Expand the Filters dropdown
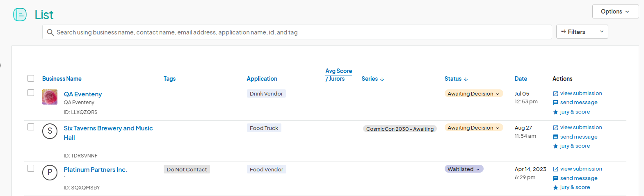The image size is (644, 196). pyautogui.click(x=582, y=32)
